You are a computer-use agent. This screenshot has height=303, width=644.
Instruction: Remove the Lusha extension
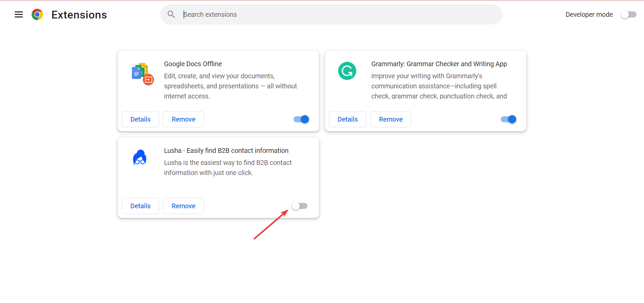point(183,206)
